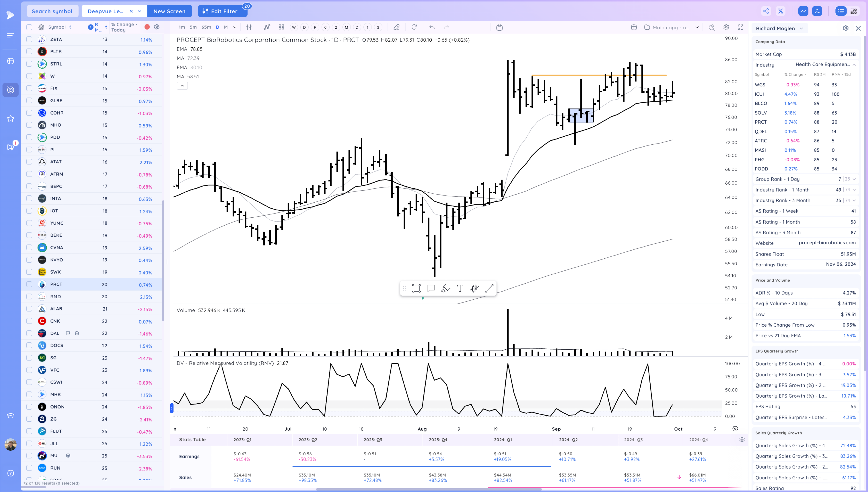Image resolution: width=868 pixels, height=492 pixels.
Task: Tick the checkbox for PRCT
Action: [x=29, y=284]
